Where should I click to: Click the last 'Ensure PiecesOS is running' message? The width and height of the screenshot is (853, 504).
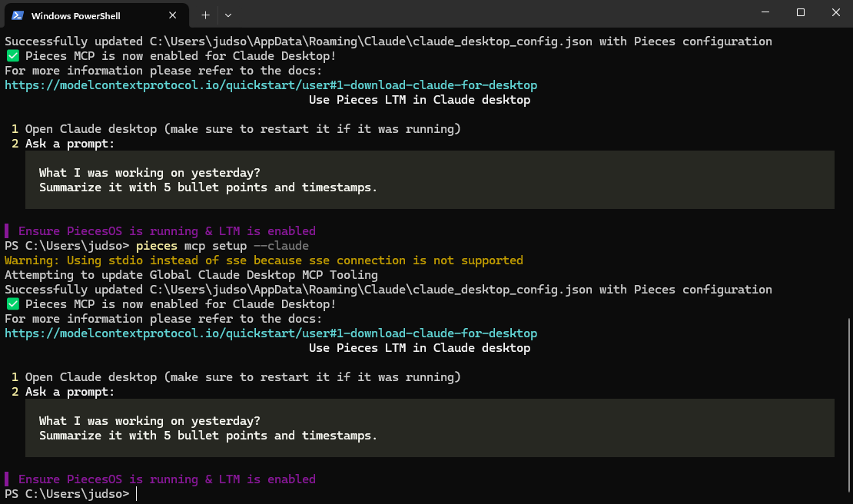pos(167,479)
